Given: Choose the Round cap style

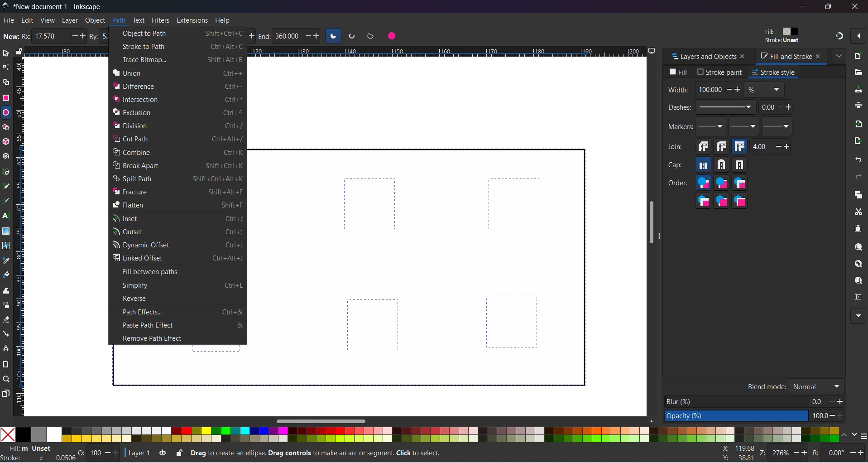Looking at the screenshot, I should click(x=722, y=165).
